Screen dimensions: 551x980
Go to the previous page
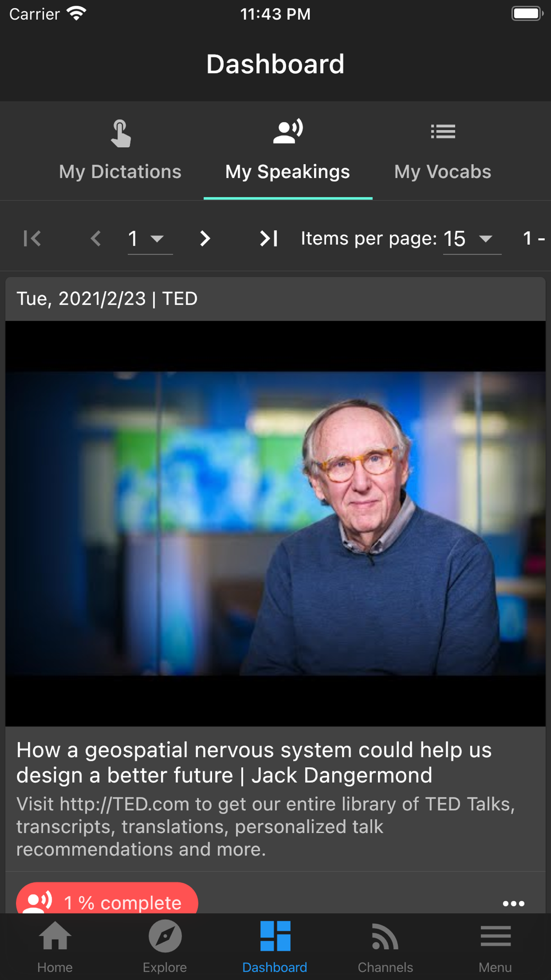[x=96, y=239]
